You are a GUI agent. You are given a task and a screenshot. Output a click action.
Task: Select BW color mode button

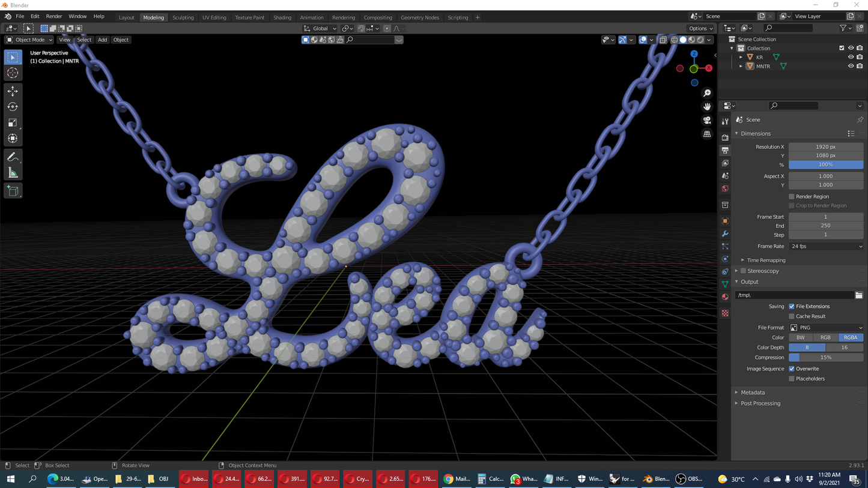coord(801,337)
